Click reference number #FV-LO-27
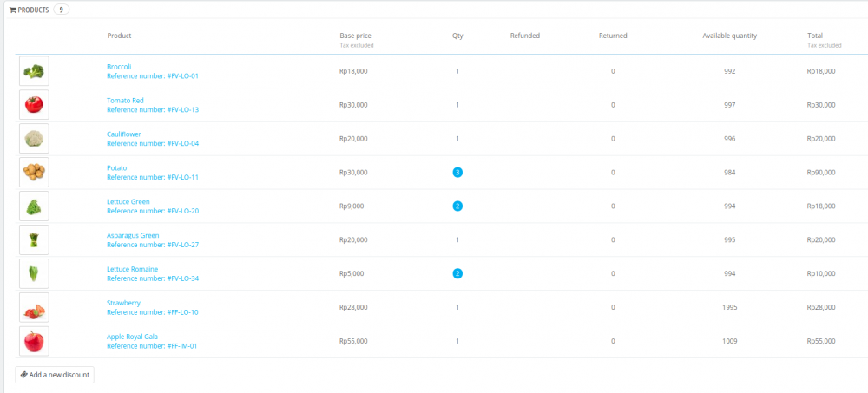This screenshot has height=393, width=868. pos(153,245)
